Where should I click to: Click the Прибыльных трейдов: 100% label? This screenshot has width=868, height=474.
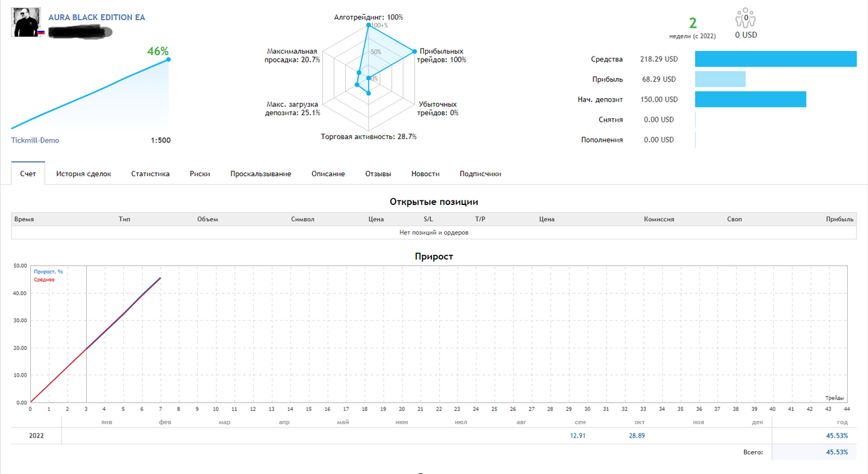(441, 55)
